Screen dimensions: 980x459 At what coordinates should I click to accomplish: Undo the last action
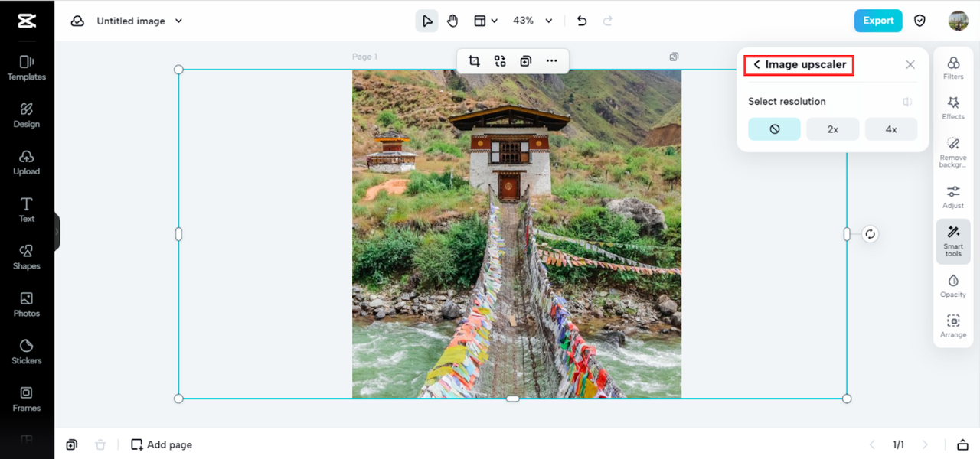click(x=582, y=21)
